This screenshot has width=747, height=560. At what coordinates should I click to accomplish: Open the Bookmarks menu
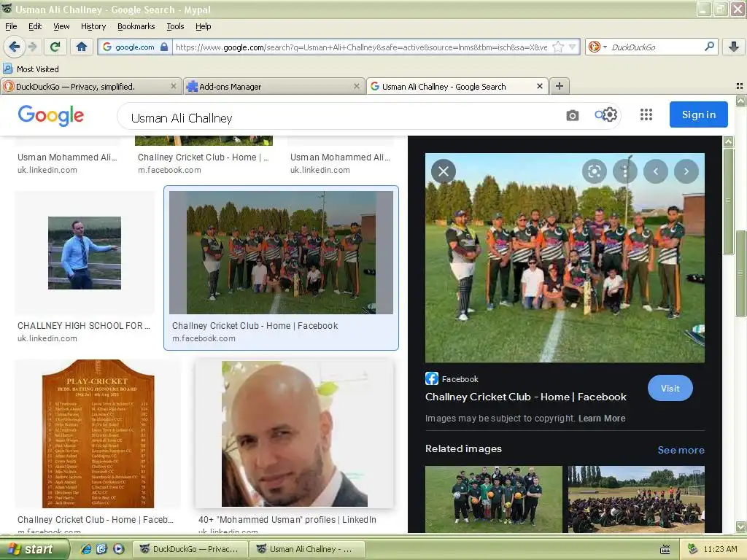(136, 26)
